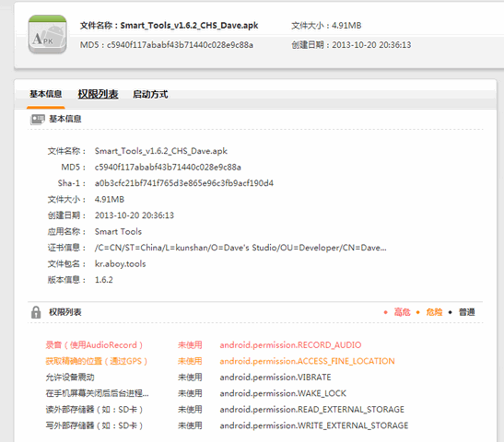
Task: Select the ACCESS_FINE_LOCATION permission entry
Action: pyautogui.click(x=308, y=361)
